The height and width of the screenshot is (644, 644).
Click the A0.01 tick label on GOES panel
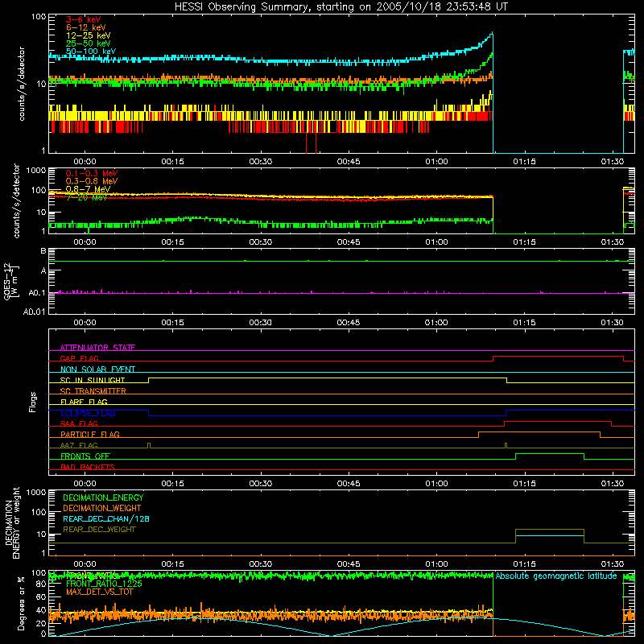pos(35,312)
